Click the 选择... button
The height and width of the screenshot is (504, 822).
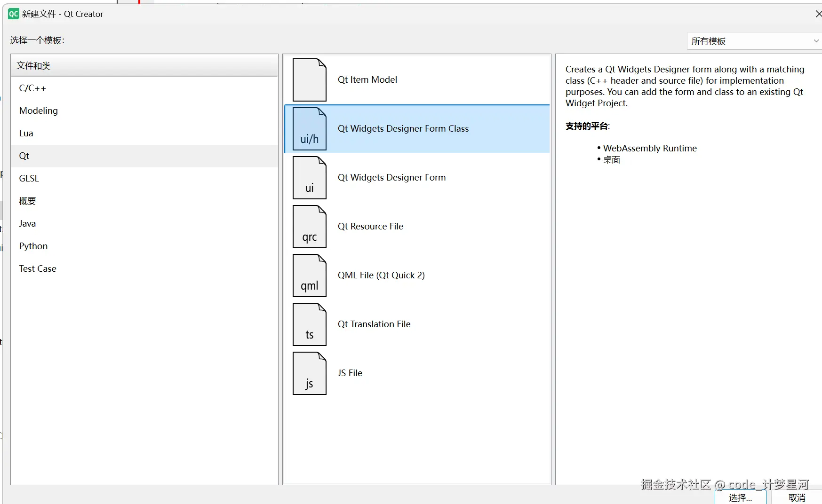pyautogui.click(x=740, y=497)
